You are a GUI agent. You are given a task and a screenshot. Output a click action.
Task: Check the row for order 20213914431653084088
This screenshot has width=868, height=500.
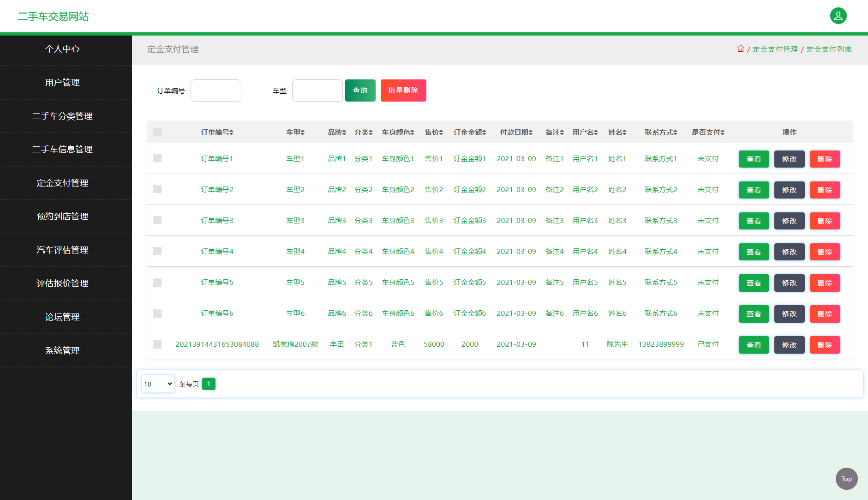[157, 344]
